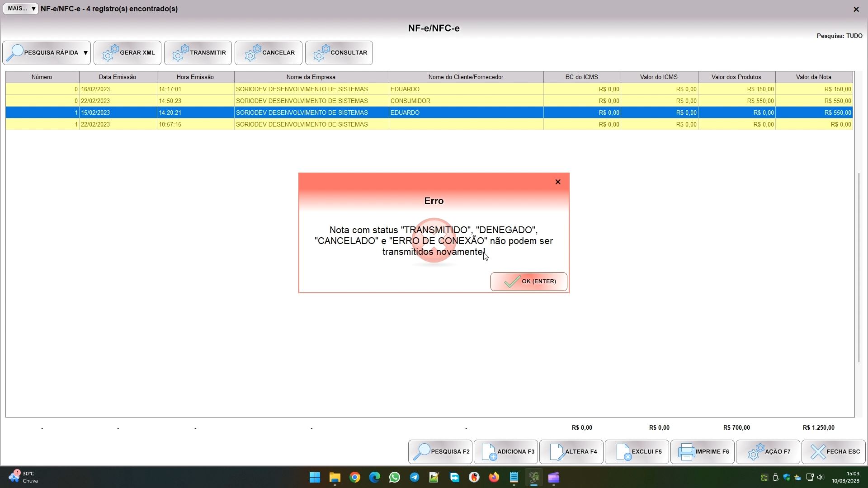Click the TRANSMITIR gear button
The height and width of the screenshot is (488, 868).
(x=198, y=53)
